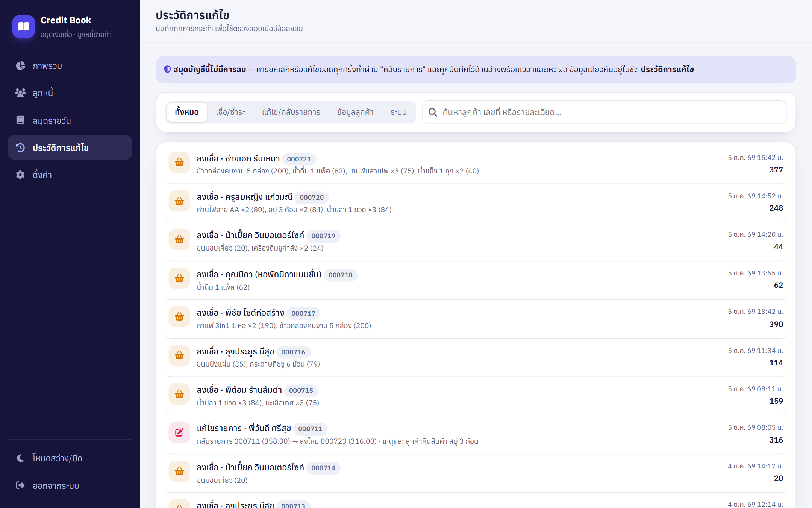Click reference badge 000720
This screenshot has width=812, height=508.
312,198
